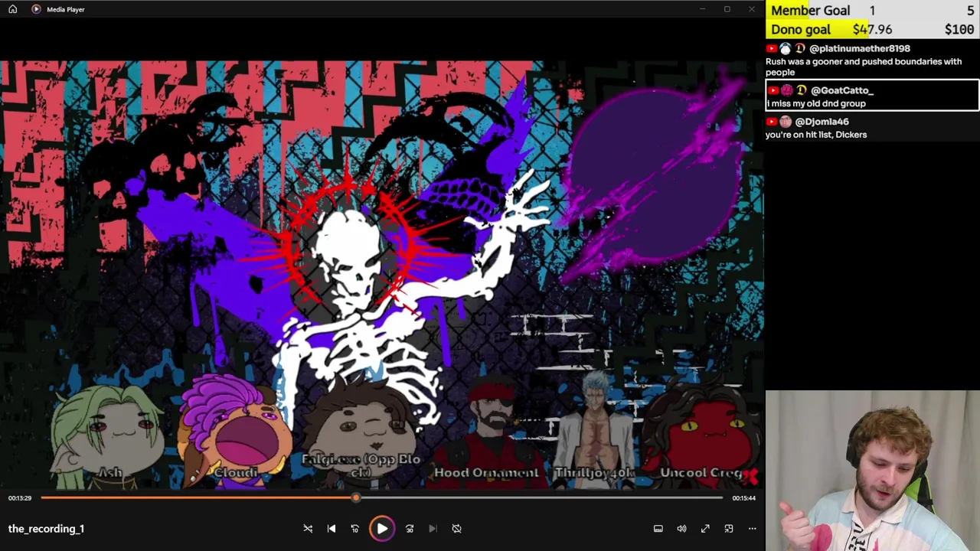Click the Member Goal label
Viewport: 980px width, 551px height.
click(811, 10)
